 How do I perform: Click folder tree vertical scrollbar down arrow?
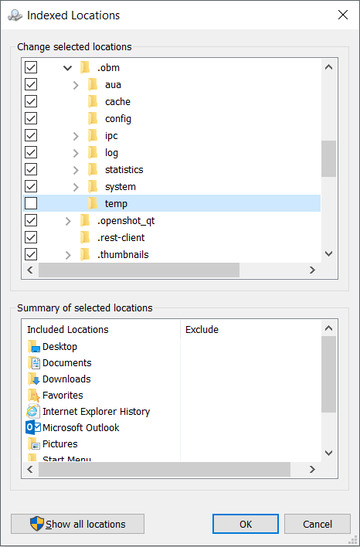pyautogui.click(x=329, y=254)
